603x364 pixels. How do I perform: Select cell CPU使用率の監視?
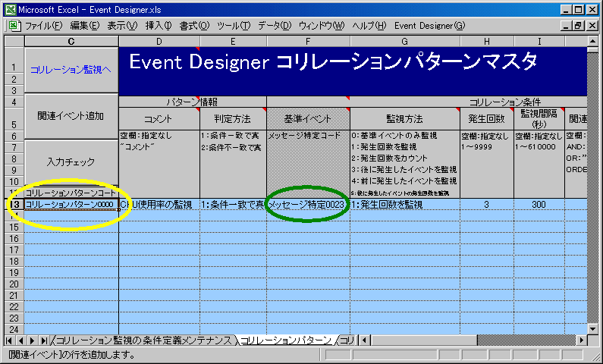coord(159,205)
